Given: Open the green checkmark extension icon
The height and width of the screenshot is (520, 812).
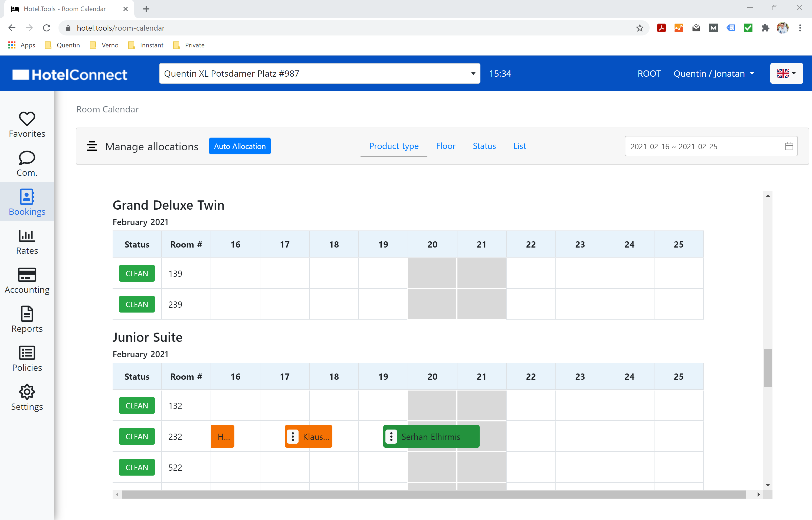Looking at the screenshot, I should (748, 28).
